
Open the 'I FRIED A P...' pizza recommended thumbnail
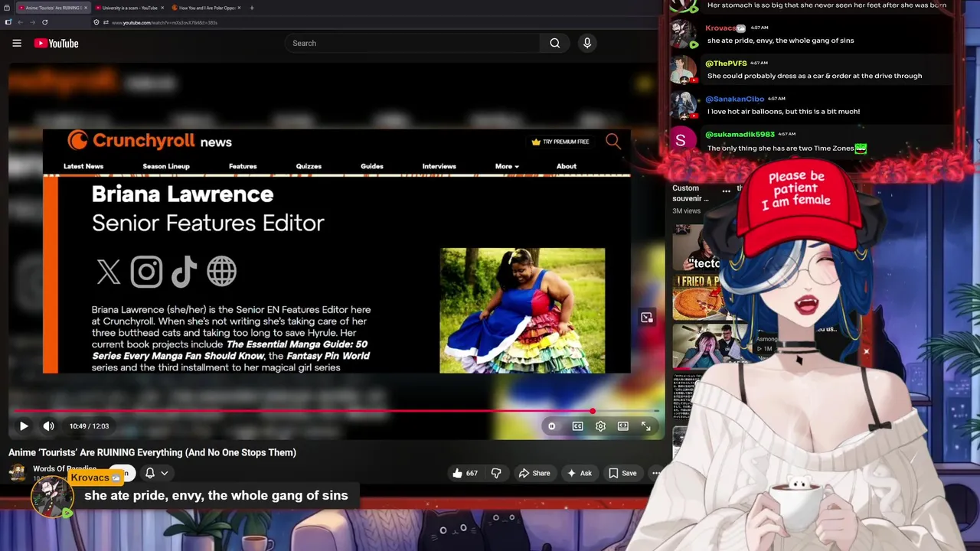tap(697, 297)
